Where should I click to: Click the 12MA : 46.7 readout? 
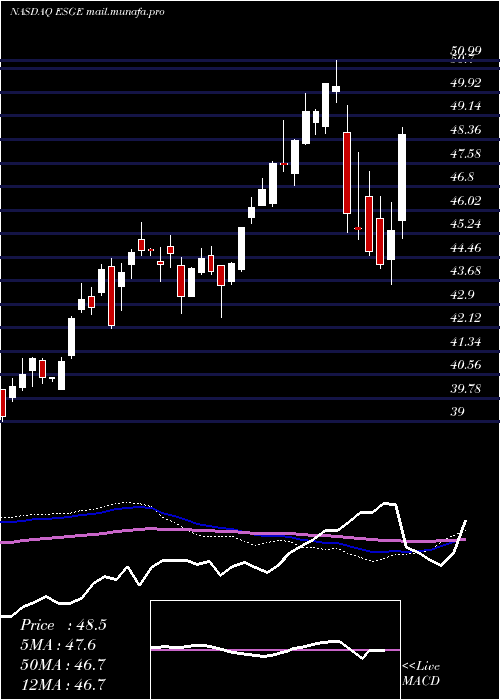(x=63, y=684)
